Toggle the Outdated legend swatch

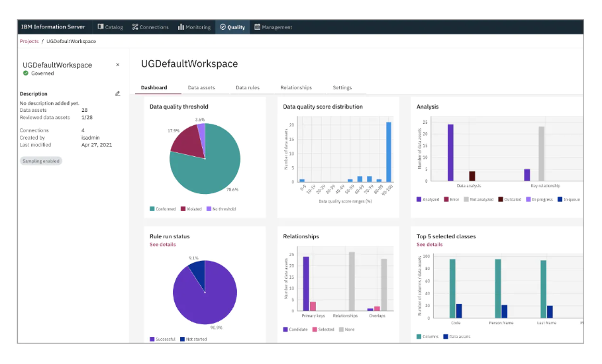click(x=501, y=199)
